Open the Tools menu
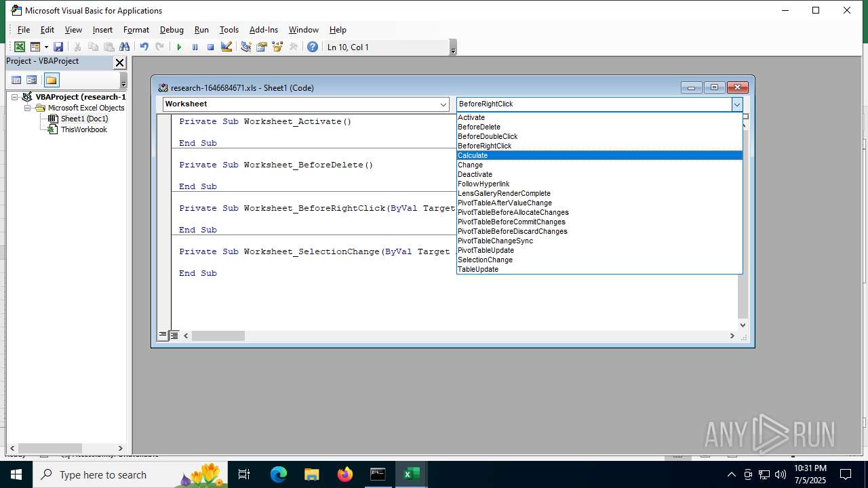Viewport: 868px width, 488px height. click(229, 30)
